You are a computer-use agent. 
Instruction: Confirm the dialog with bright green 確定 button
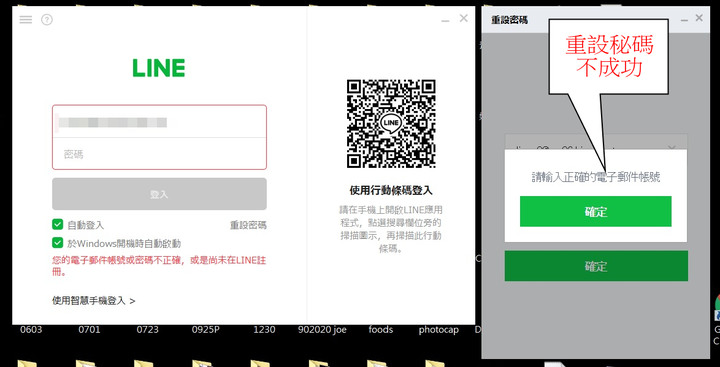tap(596, 211)
